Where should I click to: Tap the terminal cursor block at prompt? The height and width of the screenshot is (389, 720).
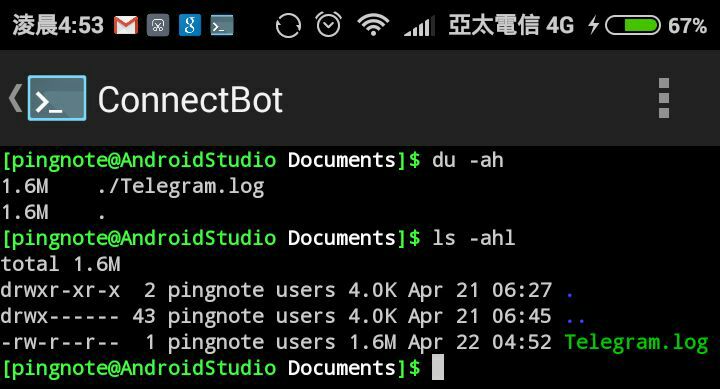pos(438,367)
